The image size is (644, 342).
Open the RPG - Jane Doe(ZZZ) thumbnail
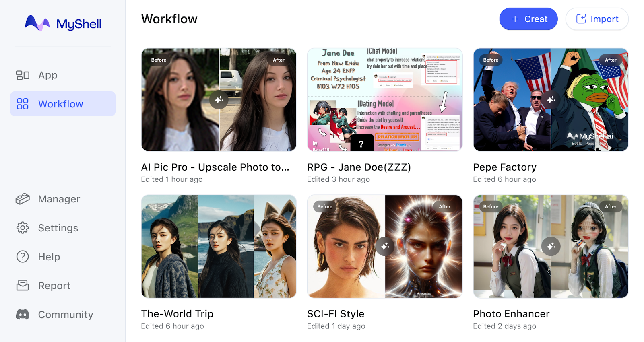pyautogui.click(x=384, y=100)
